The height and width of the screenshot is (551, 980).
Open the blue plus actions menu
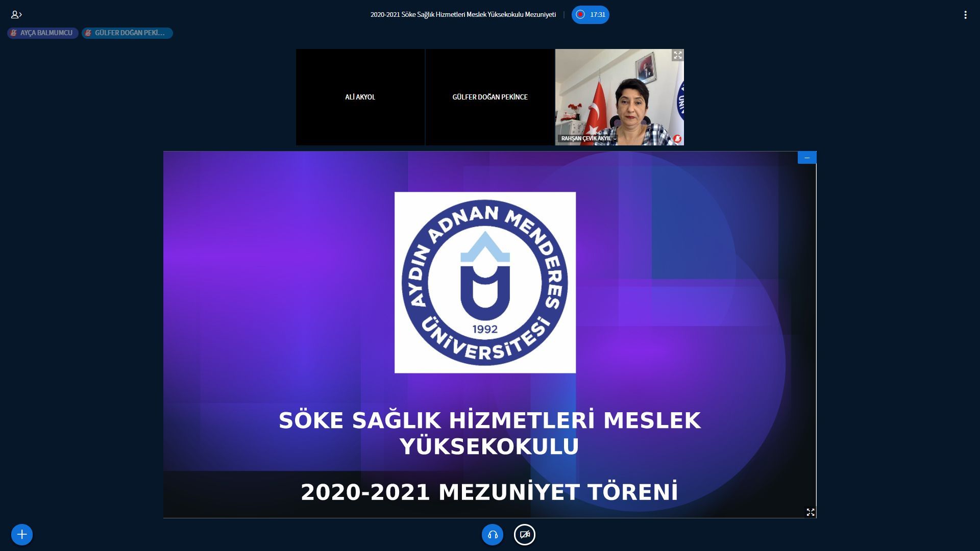coord(22,534)
